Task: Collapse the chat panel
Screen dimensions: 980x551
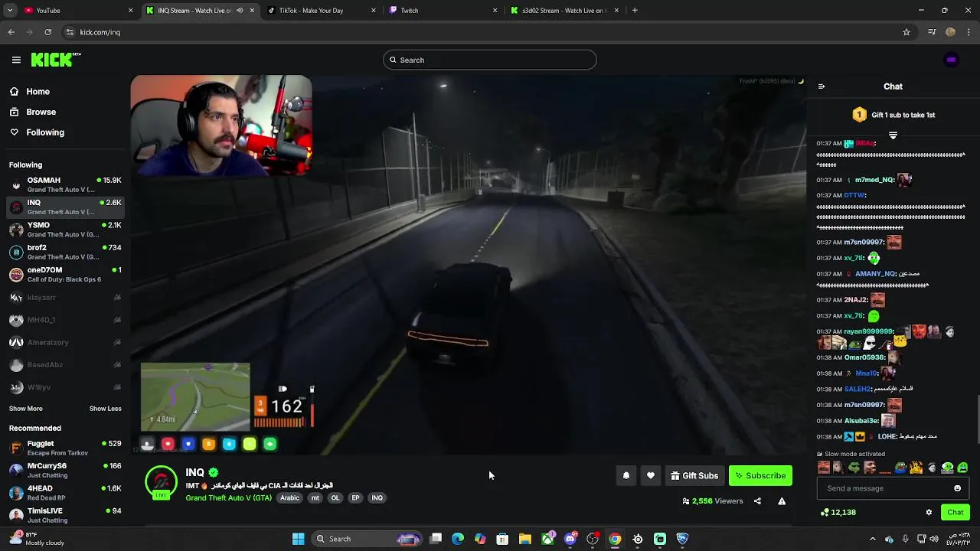Action: click(x=822, y=86)
